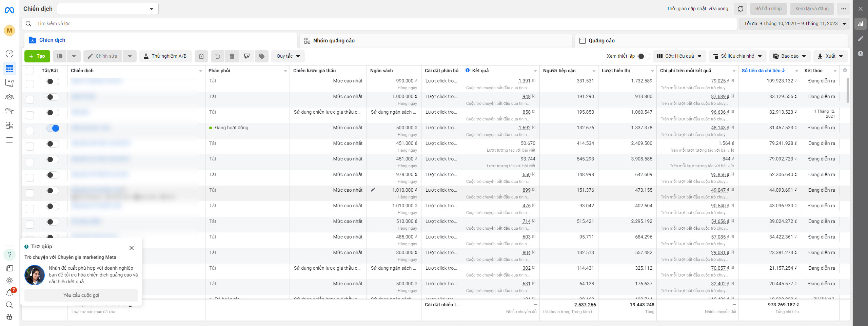The height and width of the screenshot is (326, 868).
Task: Open the notifications bell in sidebar
Action: point(9,293)
